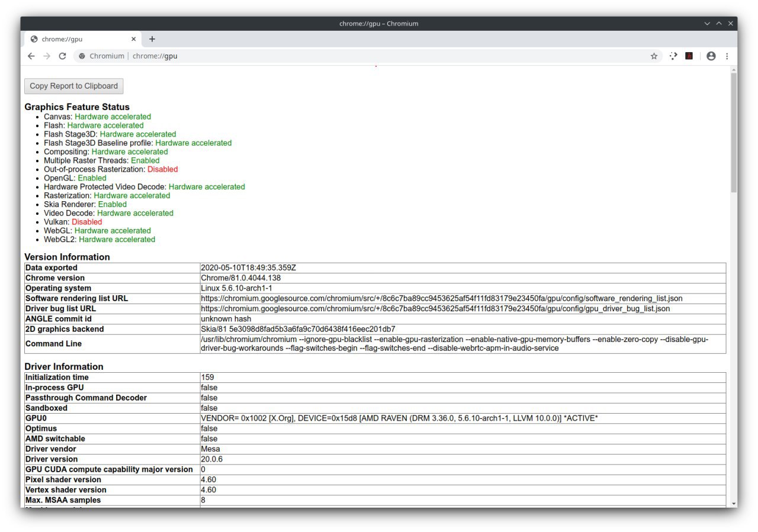
Task: Click Pixel shader version value 4.60
Action: tap(208, 480)
